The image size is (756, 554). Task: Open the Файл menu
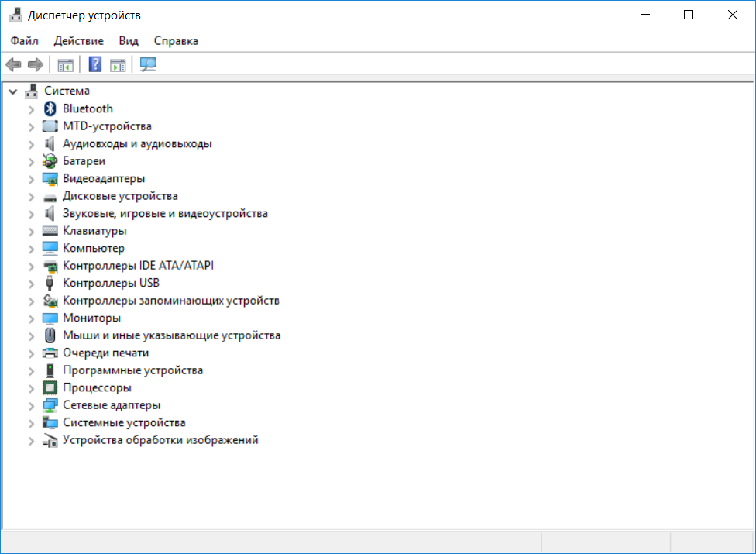coord(25,41)
